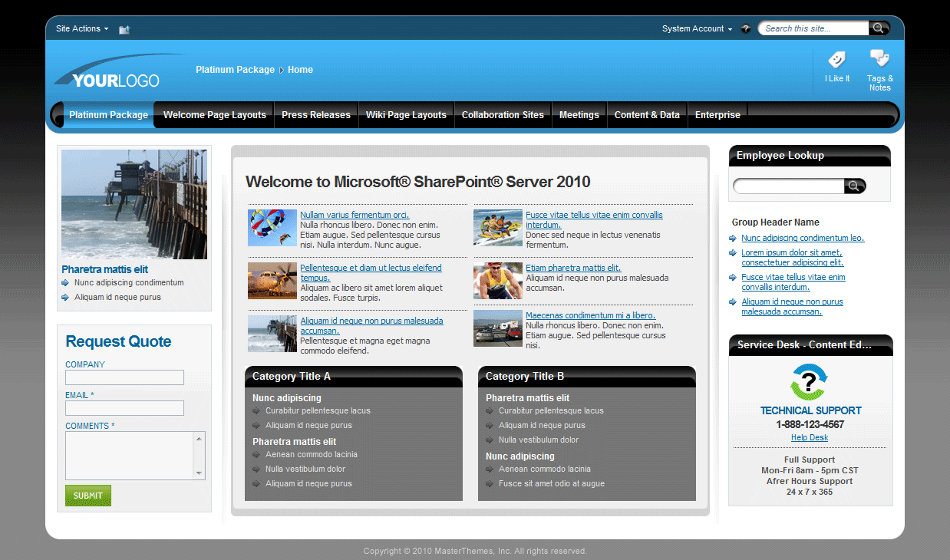The height and width of the screenshot is (560, 950).
Task: Click the help icon next to System Account
Action: tap(745, 28)
